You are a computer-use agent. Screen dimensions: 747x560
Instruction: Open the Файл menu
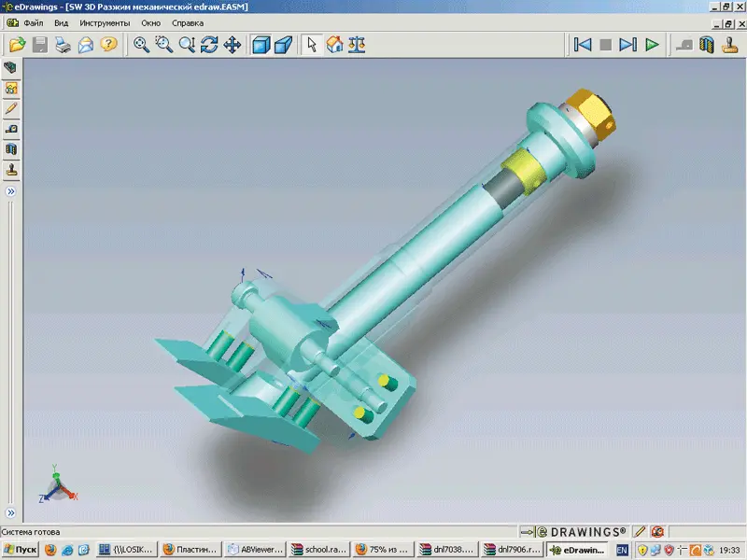click(34, 22)
